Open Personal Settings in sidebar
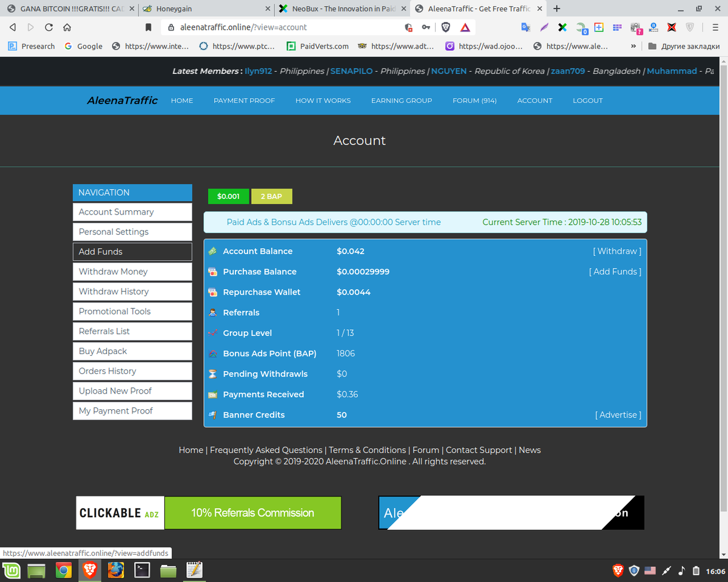The image size is (728, 582). click(x=132, y=232)
